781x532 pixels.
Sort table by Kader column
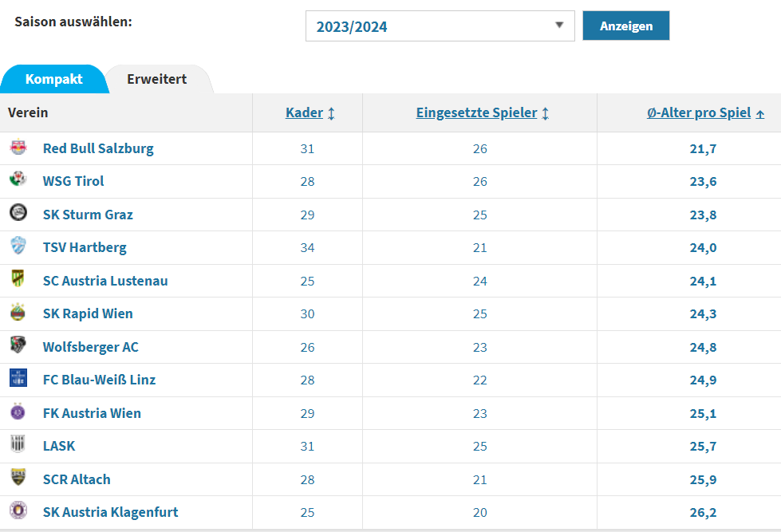(310, 113)
